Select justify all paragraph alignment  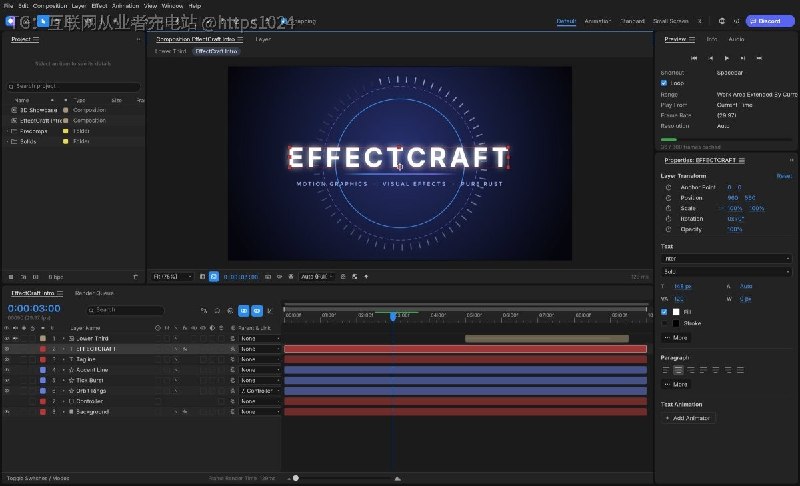pyautogui.click(x=740, y=370)
